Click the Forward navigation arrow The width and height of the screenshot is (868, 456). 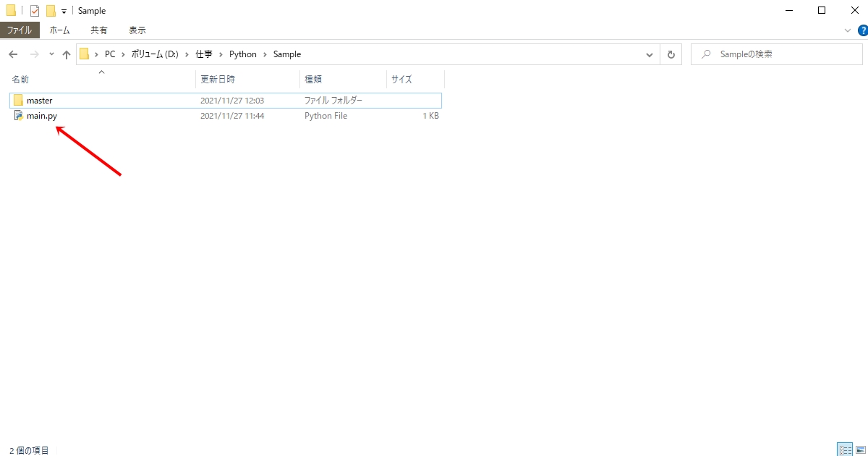coord(34,54)
